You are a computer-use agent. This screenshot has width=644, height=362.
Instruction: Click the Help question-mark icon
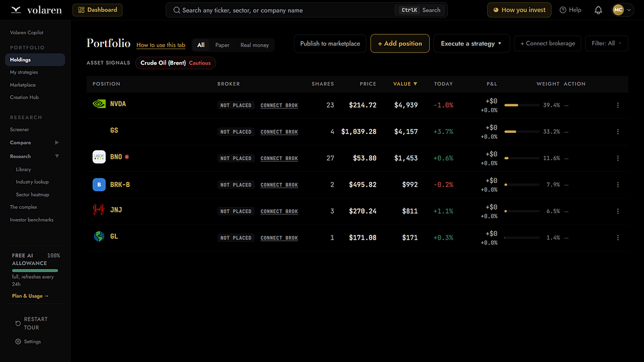pyautogui.click(x=563, y=10)
